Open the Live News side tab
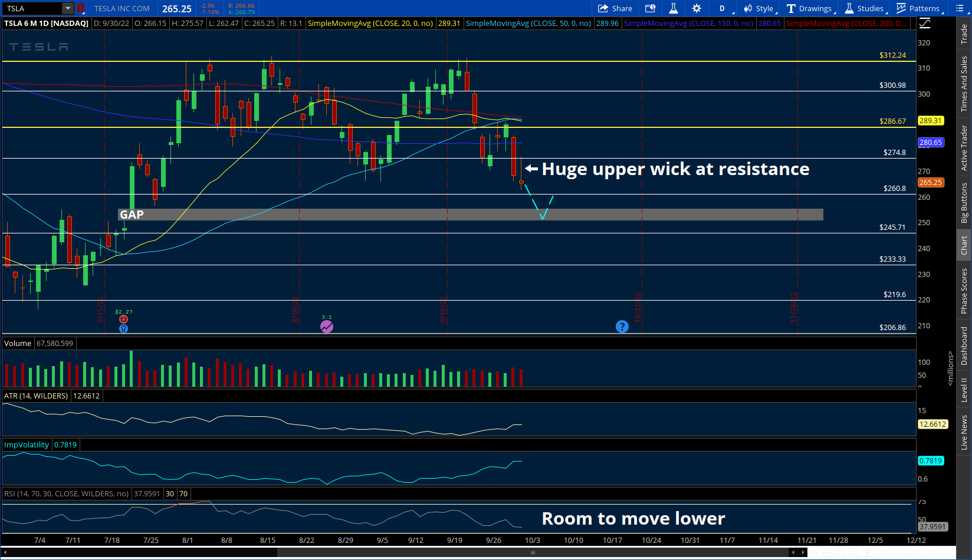The width and height of the screenshot is (972, 560). pyautogui.click(x=964, y=432)
